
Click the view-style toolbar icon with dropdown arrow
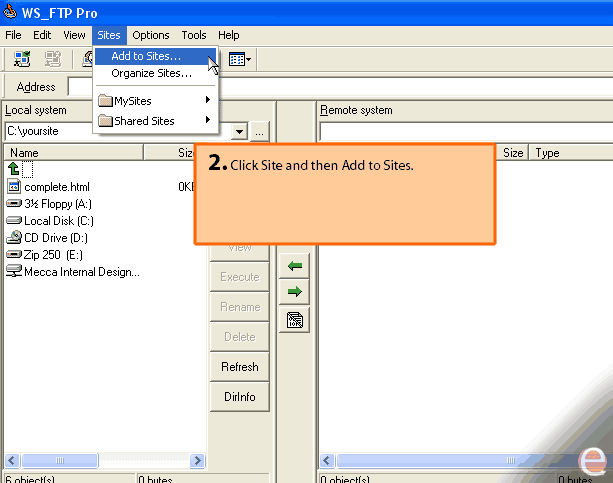coord(239,60)
